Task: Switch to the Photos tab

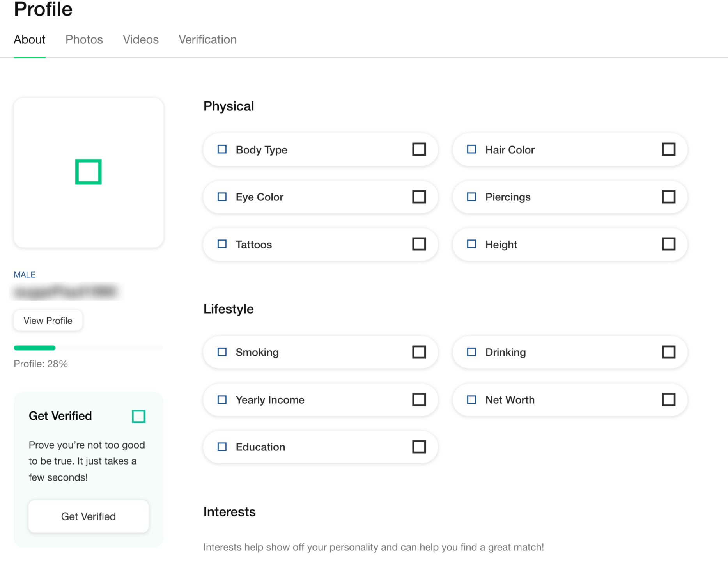Action: 84,39
